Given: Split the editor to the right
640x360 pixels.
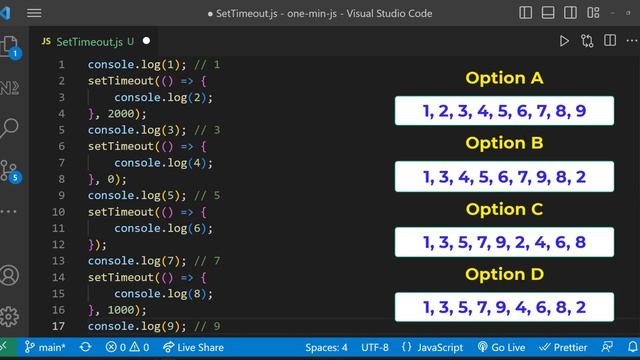Looking at the screenshot, I should point(610,40).
